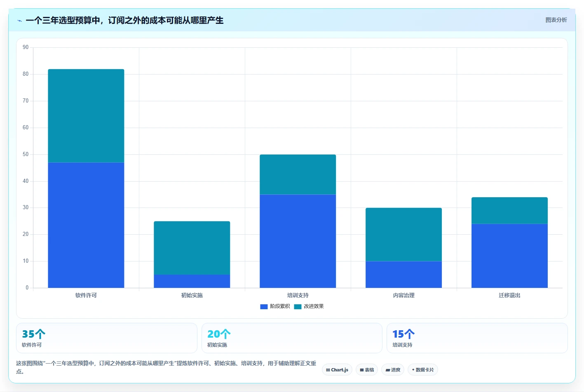584x392 pixels.
Task: Click the 35个 软件许可 data card
Action: pos(107,338)
